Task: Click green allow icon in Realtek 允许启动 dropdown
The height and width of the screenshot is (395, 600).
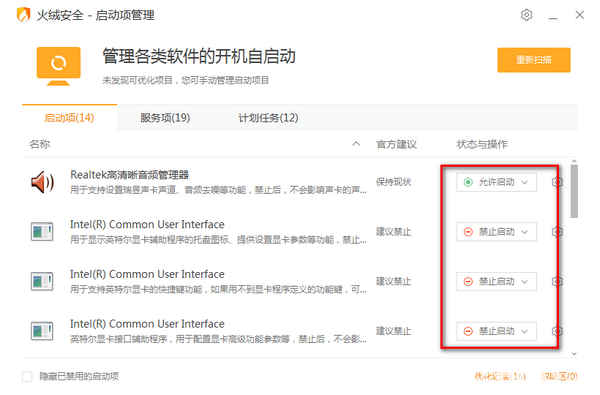Action: [x=468, y=182]
